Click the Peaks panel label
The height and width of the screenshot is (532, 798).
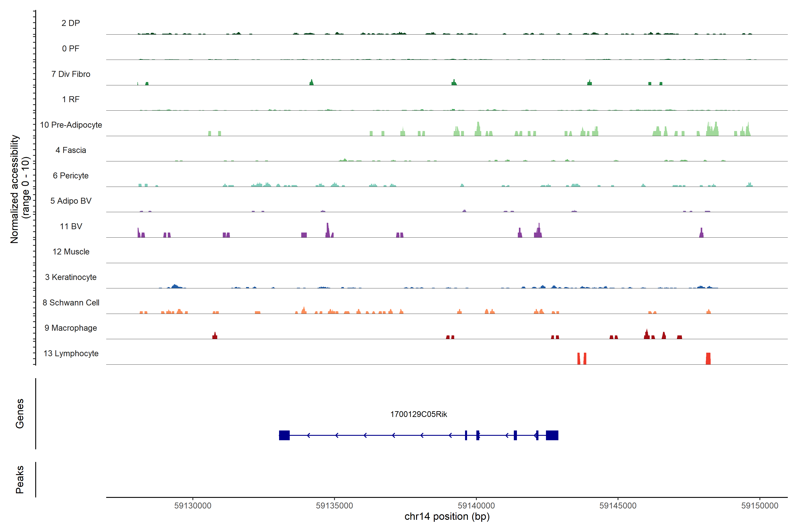coord(20,479)
